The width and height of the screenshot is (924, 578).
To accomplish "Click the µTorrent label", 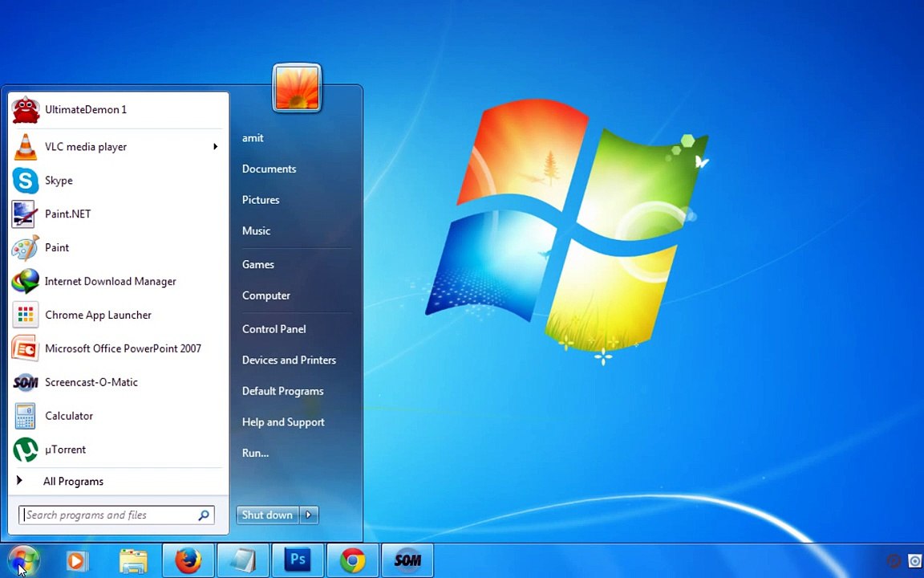I will tap(66, 450).
